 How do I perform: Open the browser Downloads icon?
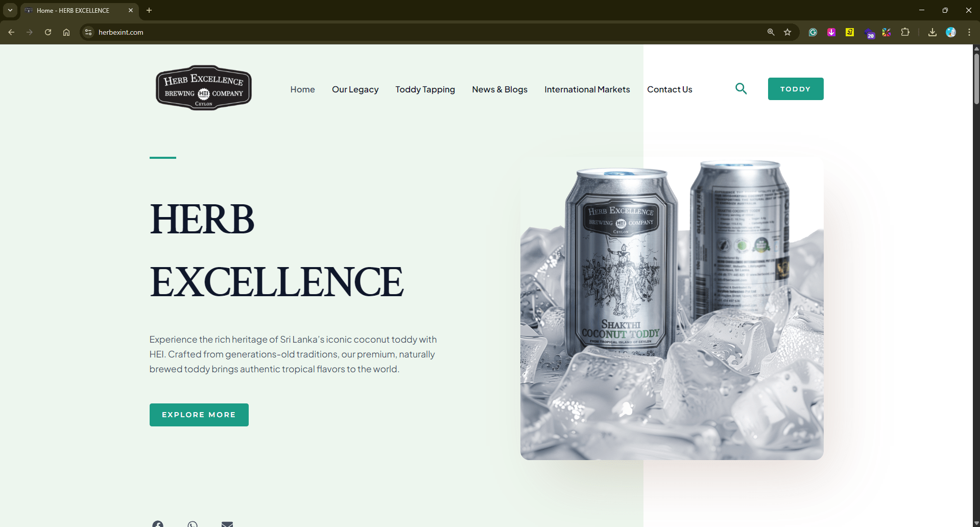pyautogui.click(x=933, y=32)
